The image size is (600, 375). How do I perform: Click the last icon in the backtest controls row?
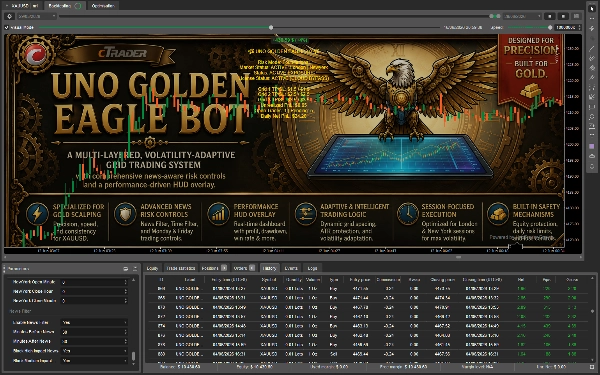576,16
